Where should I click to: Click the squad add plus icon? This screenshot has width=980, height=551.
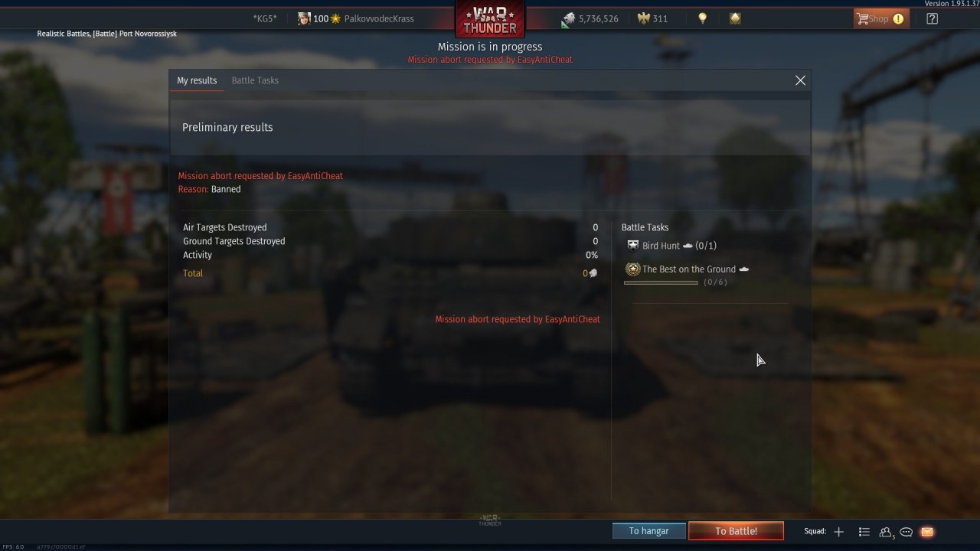coord(838,532)
